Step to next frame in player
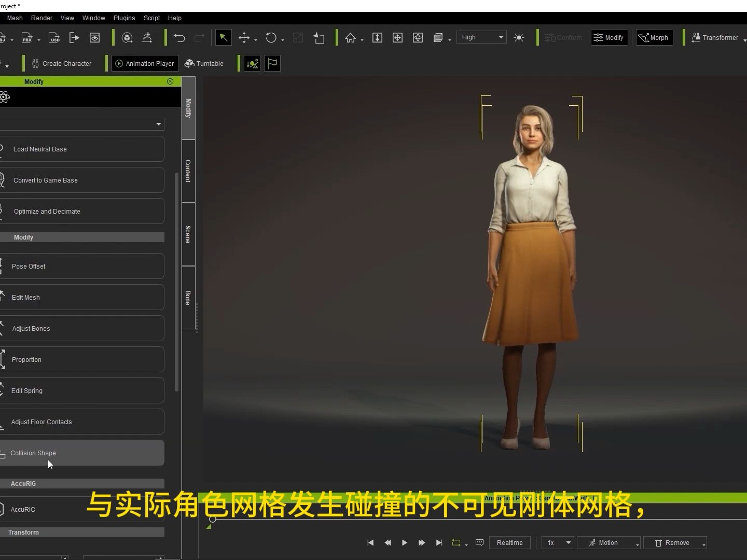Viewport: 747px width, 560px height. click(422, 543)
